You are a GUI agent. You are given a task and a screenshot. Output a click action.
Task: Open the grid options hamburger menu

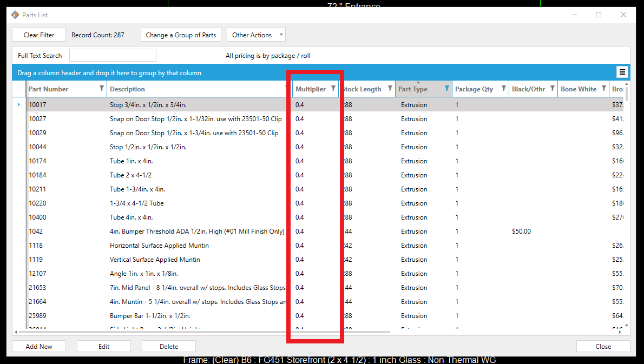tap(622, 72)
